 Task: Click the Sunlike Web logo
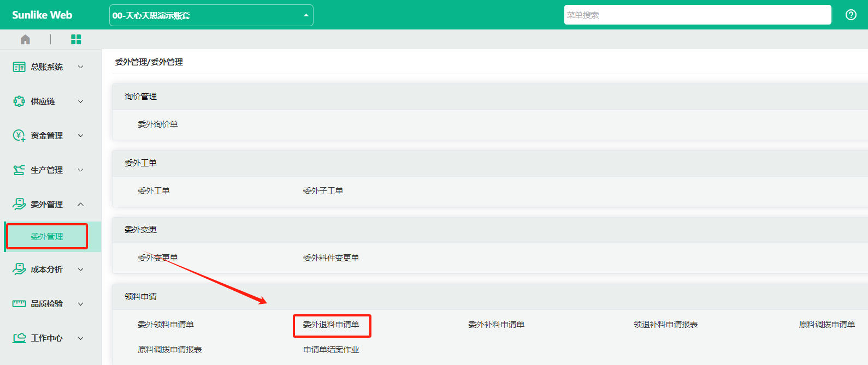tap(42, 15)
